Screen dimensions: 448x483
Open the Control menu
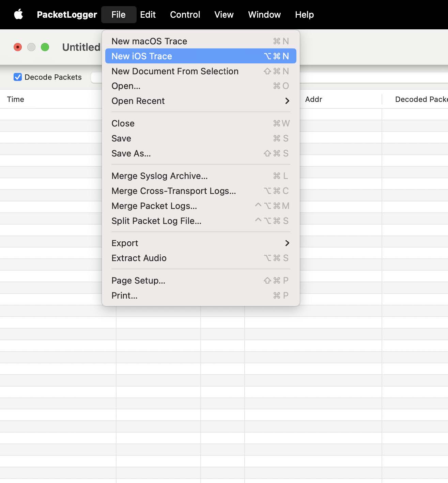tap(185, 14)
